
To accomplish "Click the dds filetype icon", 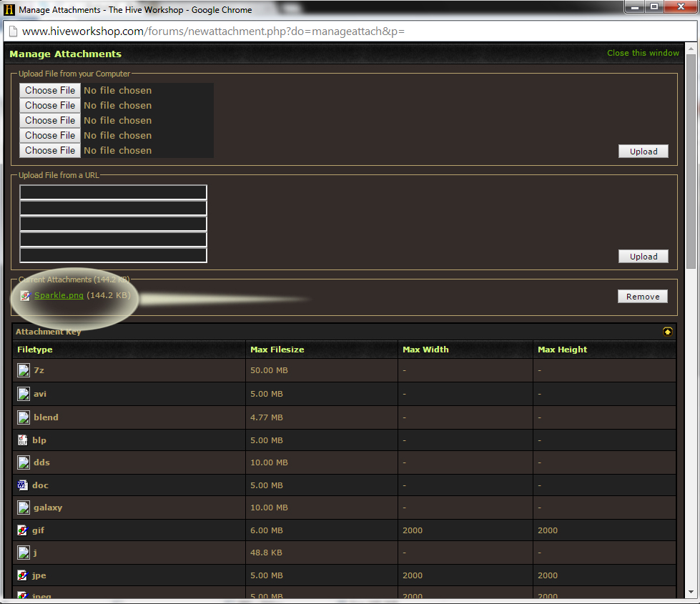I will (x=23, y=462).
